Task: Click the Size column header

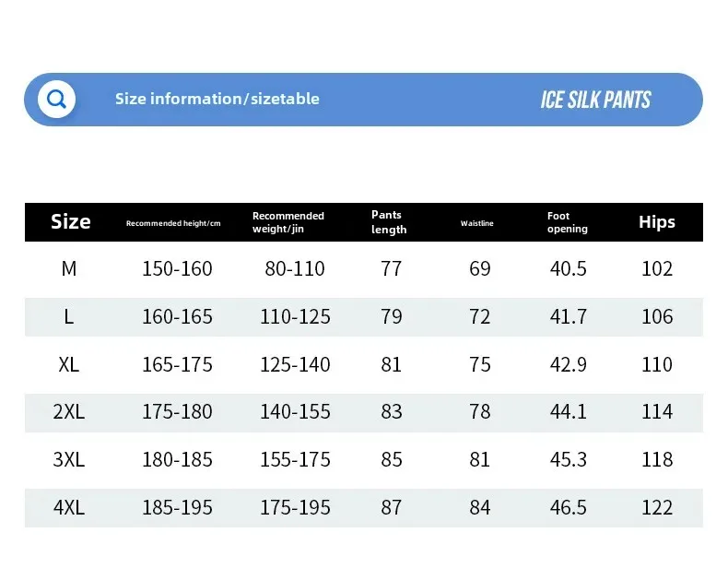Action: [71, 221]
